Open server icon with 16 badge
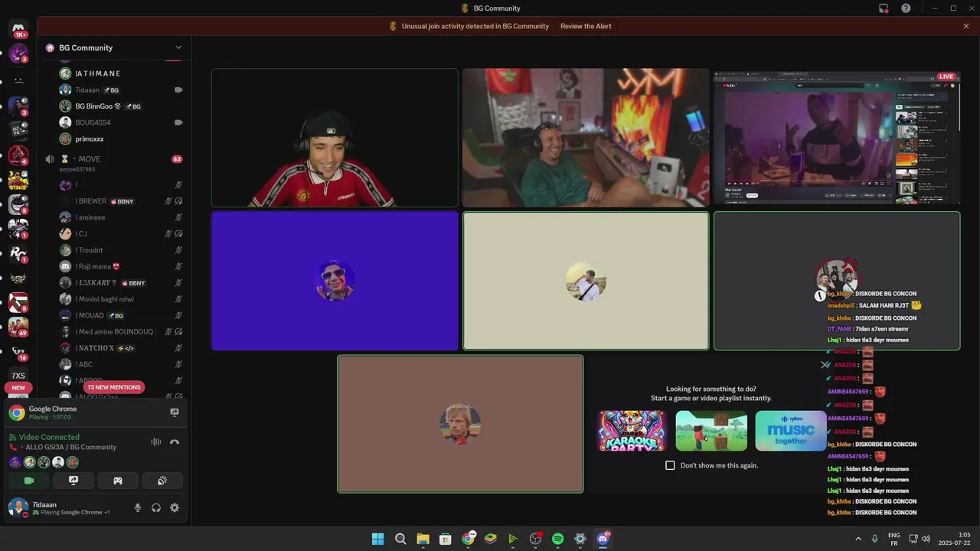980x551 pixels. click(18, 351)
